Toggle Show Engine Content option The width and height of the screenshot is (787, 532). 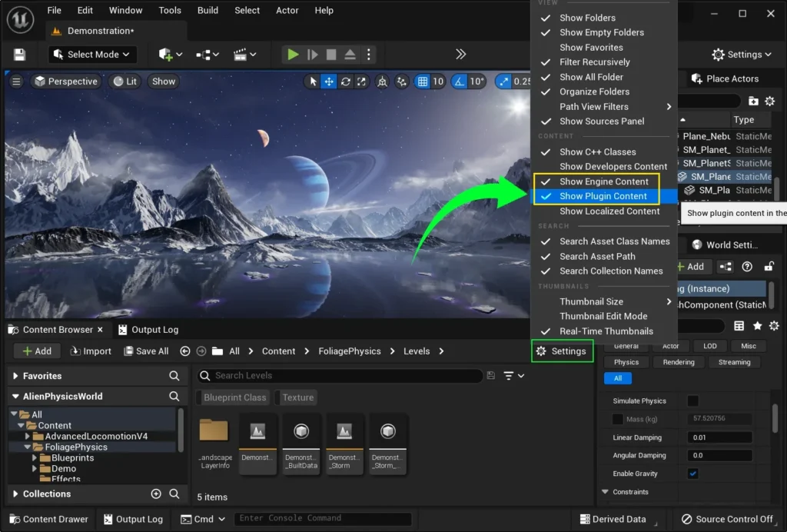604,181
